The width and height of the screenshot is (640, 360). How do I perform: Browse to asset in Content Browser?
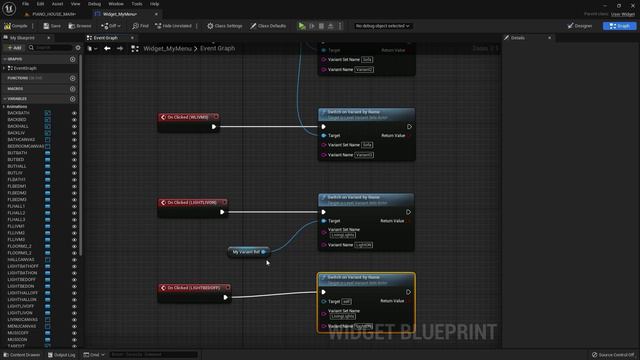click(x=80, y=26)
